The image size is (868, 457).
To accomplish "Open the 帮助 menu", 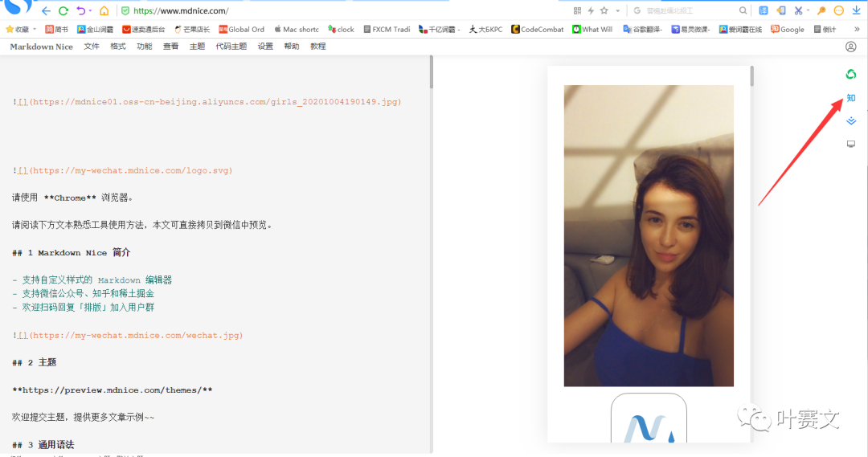I will point(292,47).
